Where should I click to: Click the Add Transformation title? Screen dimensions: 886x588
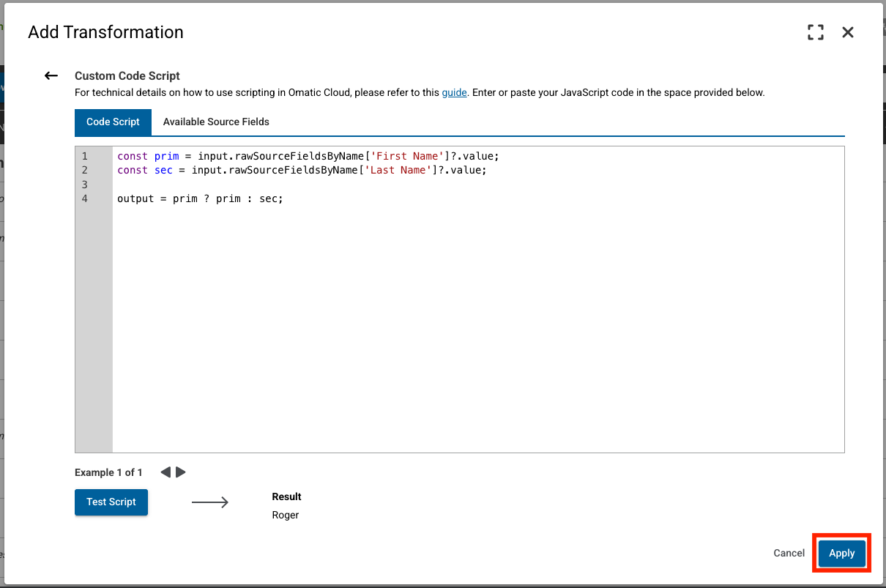pyautogui.click(x=105, y=32)
